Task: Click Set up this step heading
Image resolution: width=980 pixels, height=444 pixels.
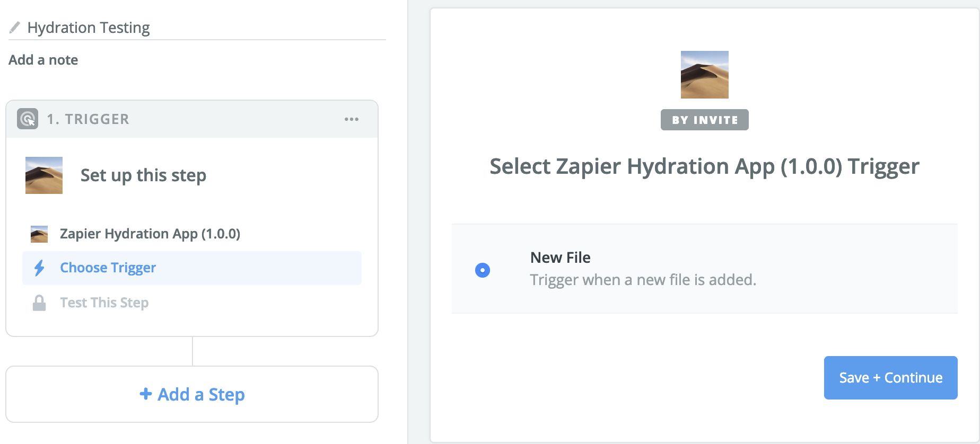Action: pos(143,175)
